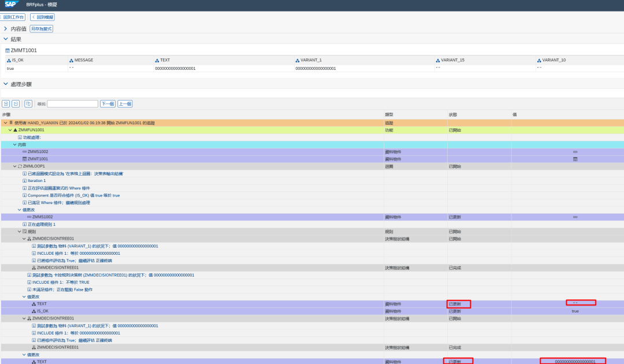Collapse 值更改 group containing IS_OK

point(24,297)
